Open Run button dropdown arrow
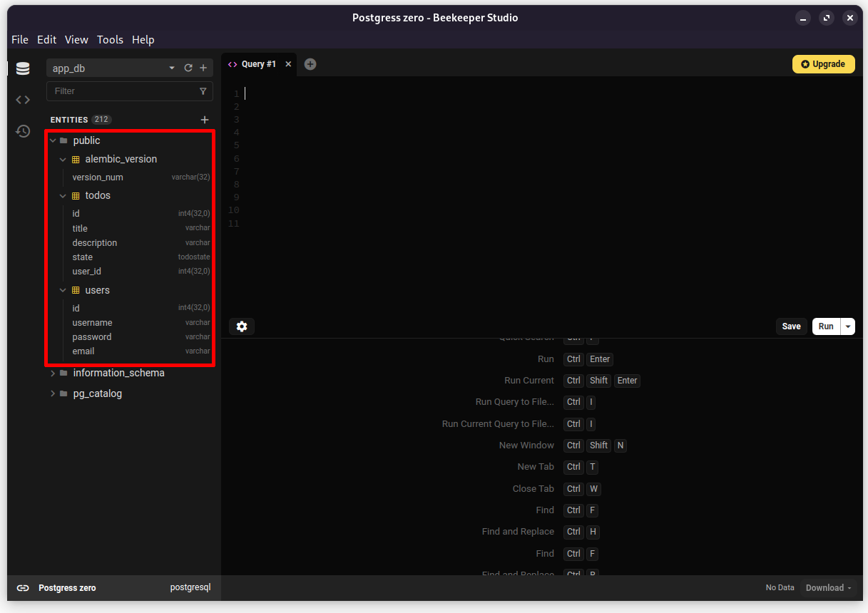Image resolution: width=868 pixels, height=613 pixels. pos(848,326)
